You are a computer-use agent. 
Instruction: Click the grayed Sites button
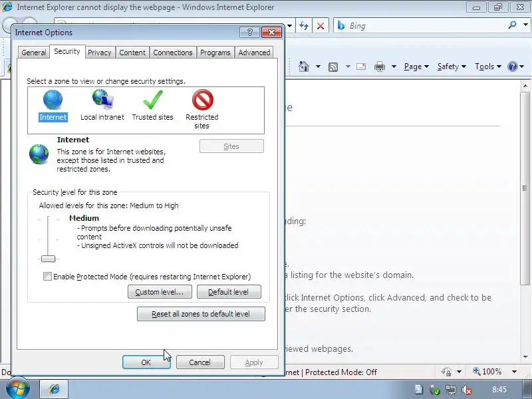click(x=231, y=146)
